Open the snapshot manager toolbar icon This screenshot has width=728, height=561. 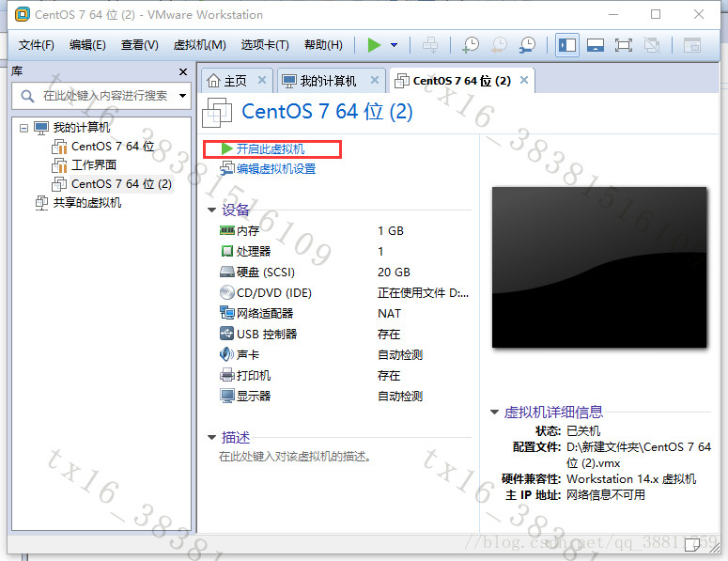[527, 45]
